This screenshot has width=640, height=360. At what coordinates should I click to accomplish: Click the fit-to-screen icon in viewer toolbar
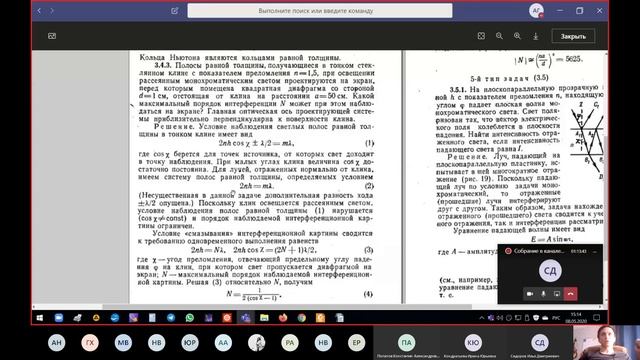click(x=481, y=36)
